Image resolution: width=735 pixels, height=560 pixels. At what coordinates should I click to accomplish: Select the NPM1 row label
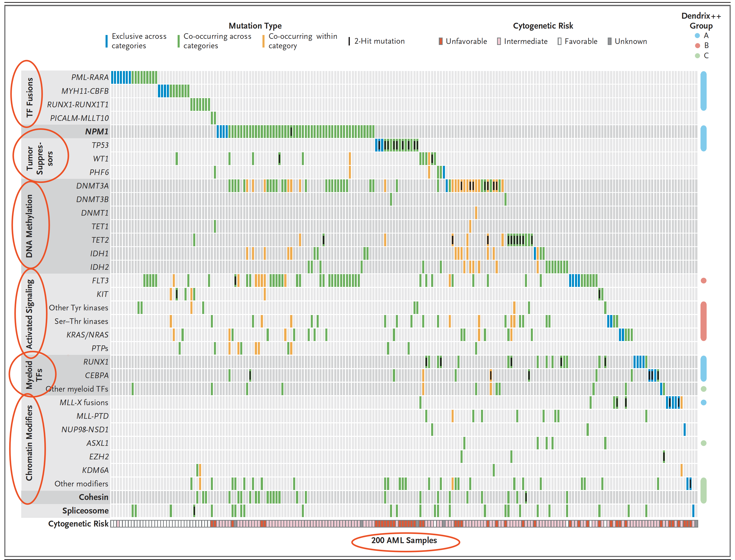(x=97, y=132)
